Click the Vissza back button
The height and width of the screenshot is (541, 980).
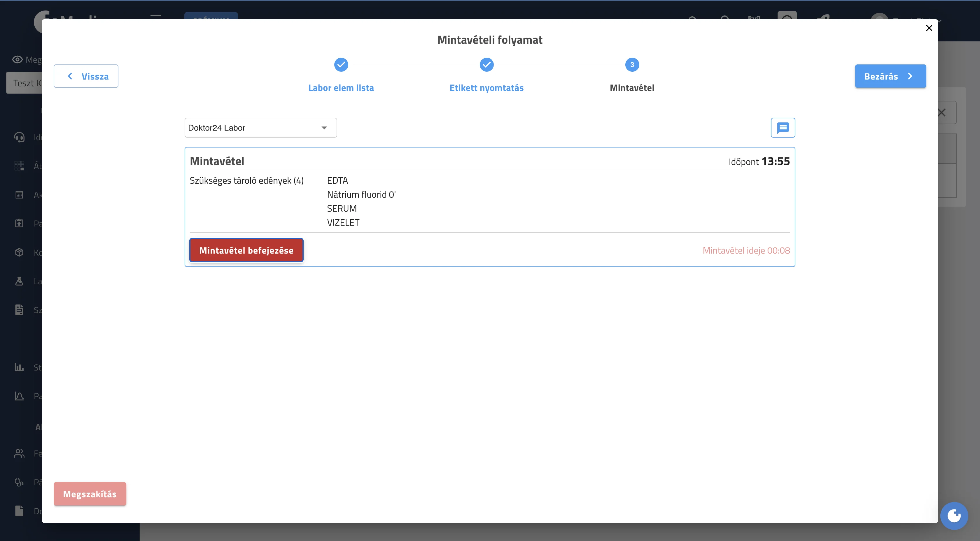pos(86,76)
